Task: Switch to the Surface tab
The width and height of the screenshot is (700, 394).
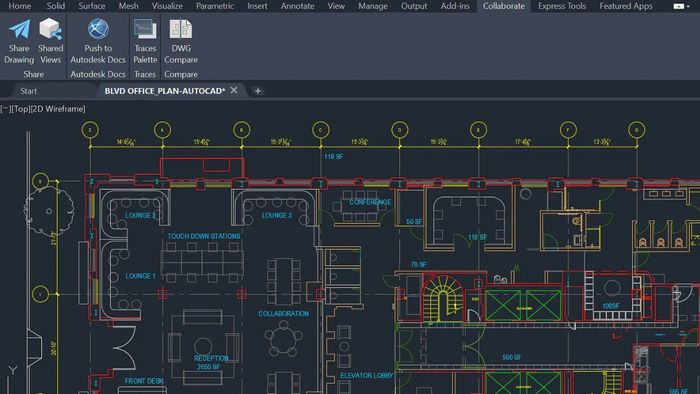Action: [92, 6]
